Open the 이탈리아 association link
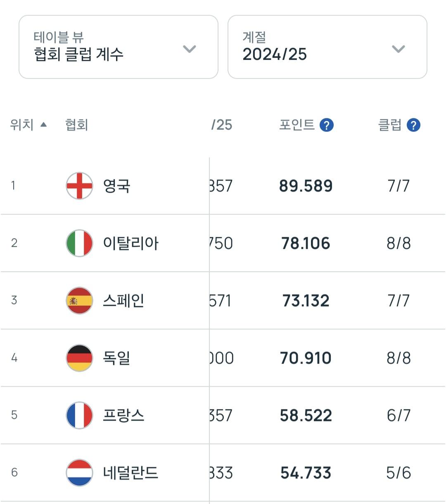Screen dimensions: 446x504 [130, 243]
